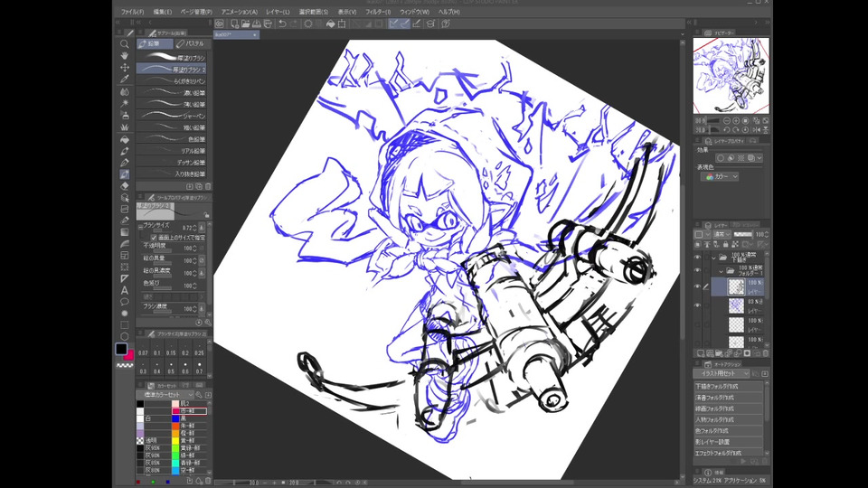
Task: Collapse the フォルダー1 layer folder arrow
Action: [x=722, y=271]
